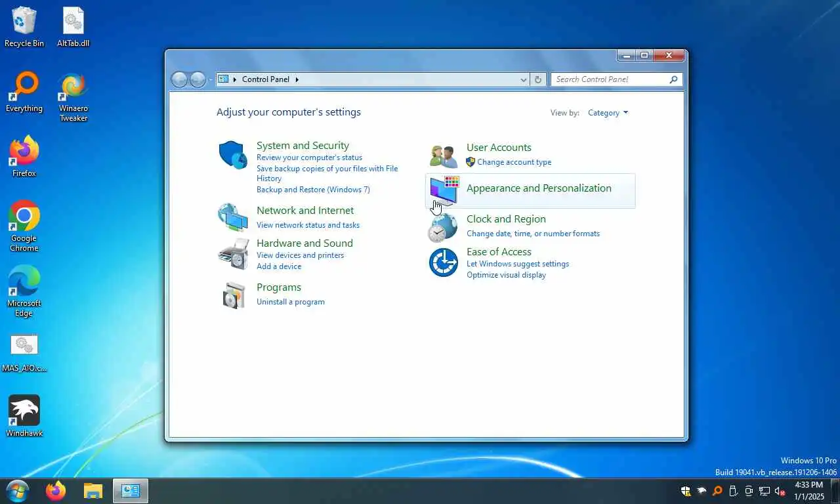Click Add a device link
The height and width of the screenshot is (504, 840).
pyautogui.click(x=279, y=266)
